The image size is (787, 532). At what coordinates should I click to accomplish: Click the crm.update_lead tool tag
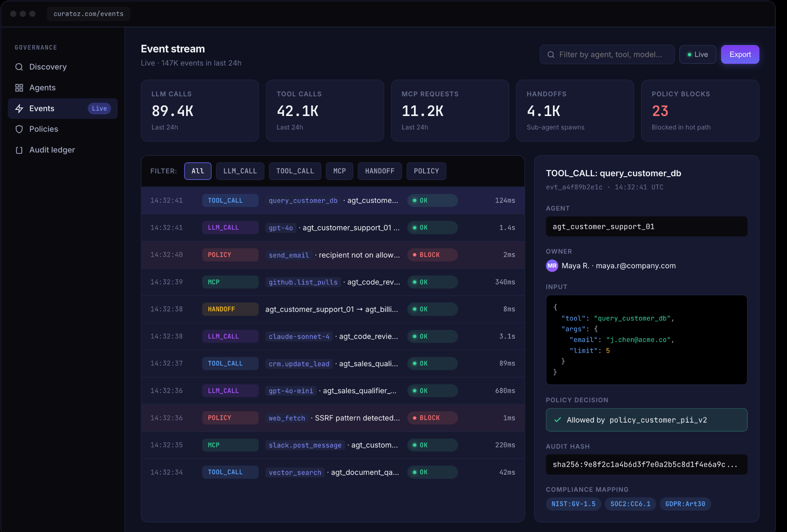pyautogui.click(x=299, y=364)
